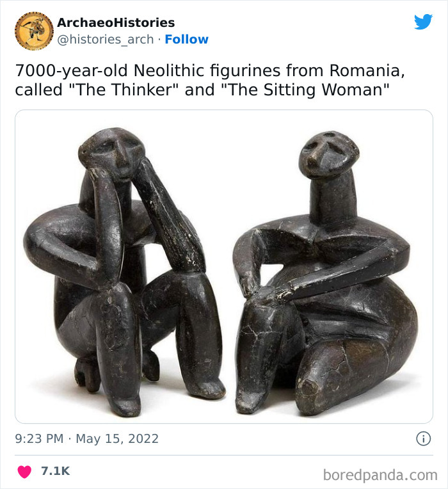Image resolution: width=448 pixels, height=489 pixels.
Task: Click the ArchaeoHistories display name
Action: pos(116,22)
